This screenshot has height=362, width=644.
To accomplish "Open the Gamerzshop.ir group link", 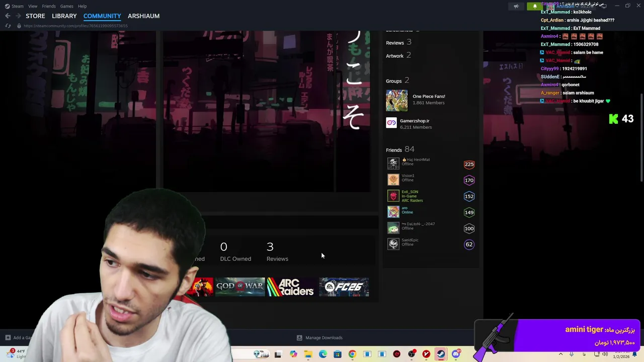I will [415, 121].
